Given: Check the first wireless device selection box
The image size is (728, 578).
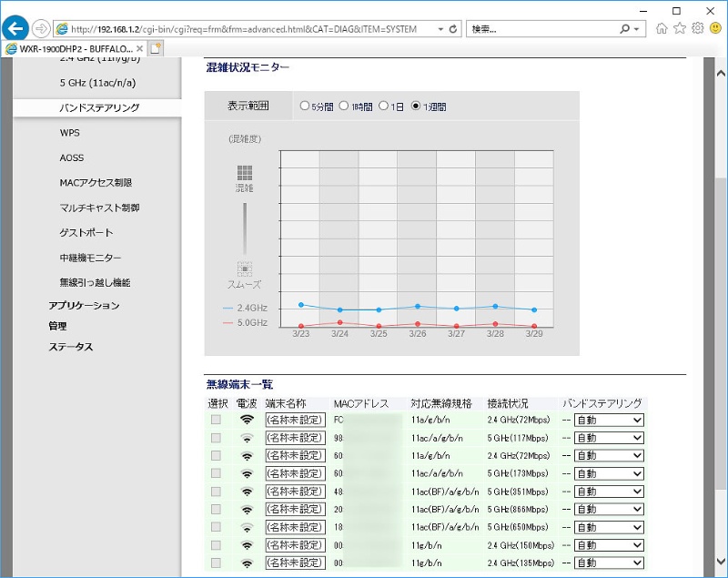Looking at the screenshot, I should coord(216,420).
